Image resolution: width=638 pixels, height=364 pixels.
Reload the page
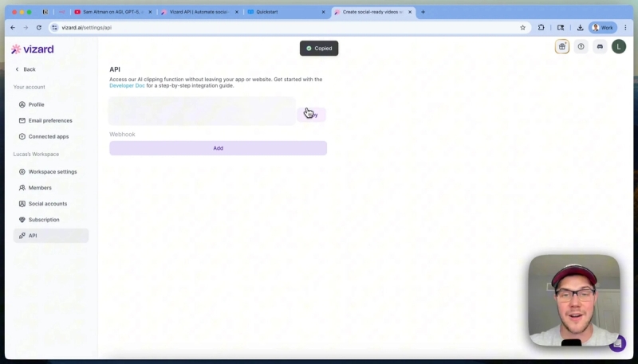tap(38, 28)
